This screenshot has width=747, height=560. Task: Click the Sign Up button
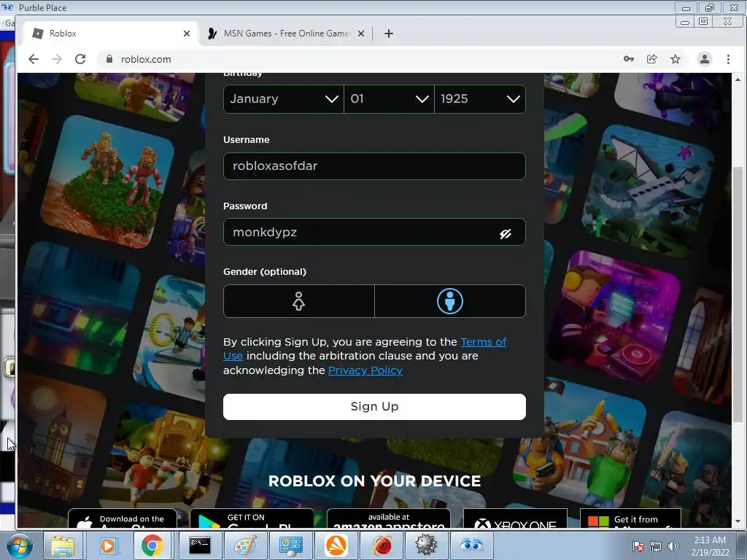(374, 407)
